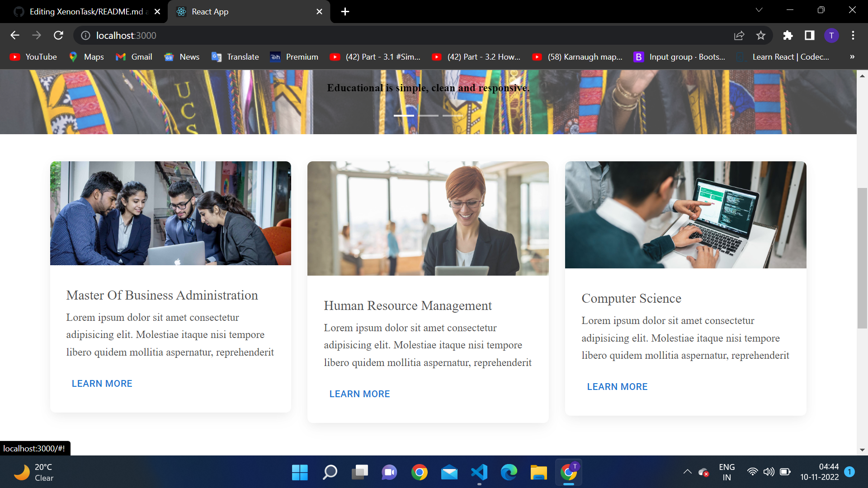Show hidden system tray icons
The image size is (868, 488).
(687, 472)
